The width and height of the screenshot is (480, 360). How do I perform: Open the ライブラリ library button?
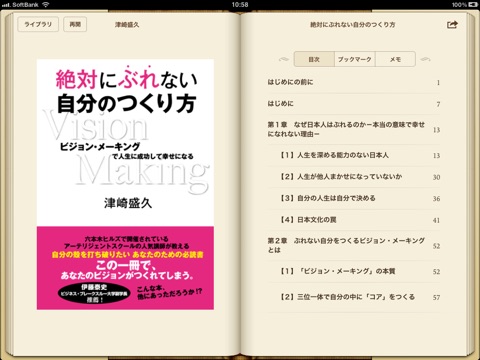[x=38, y=24]
